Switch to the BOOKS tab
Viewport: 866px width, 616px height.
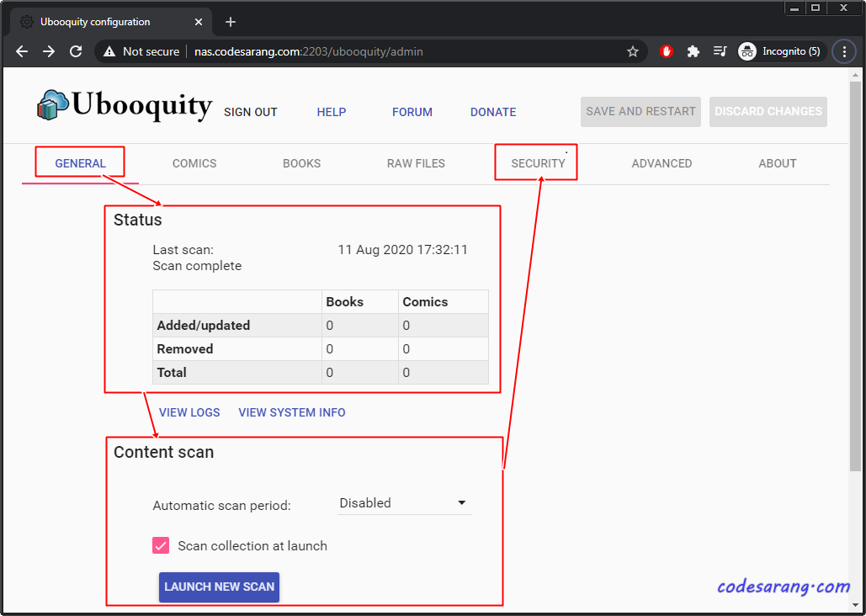[301, 163]
